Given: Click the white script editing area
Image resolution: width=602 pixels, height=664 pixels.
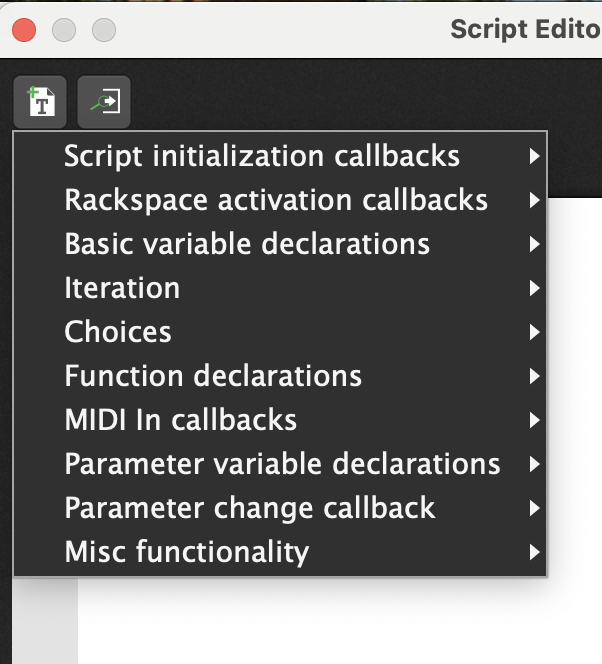Looking at the screenshot, I should point(340,620).
